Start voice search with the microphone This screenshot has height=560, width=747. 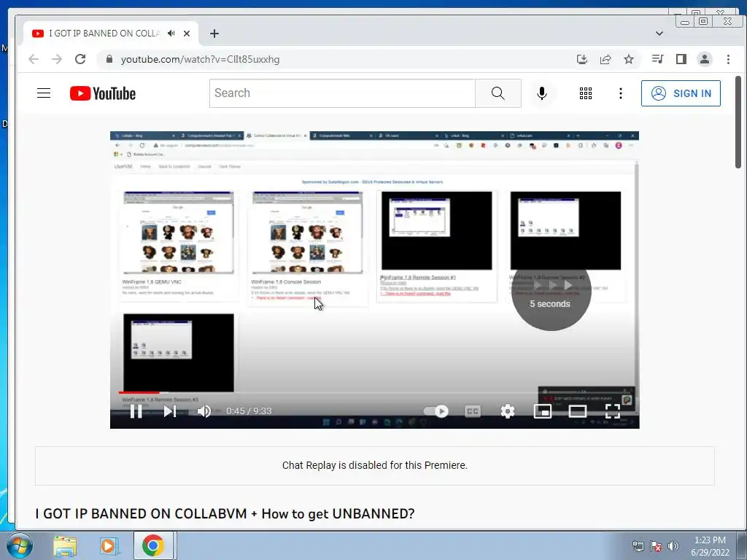pyautogui.click(x=542, y=93)
